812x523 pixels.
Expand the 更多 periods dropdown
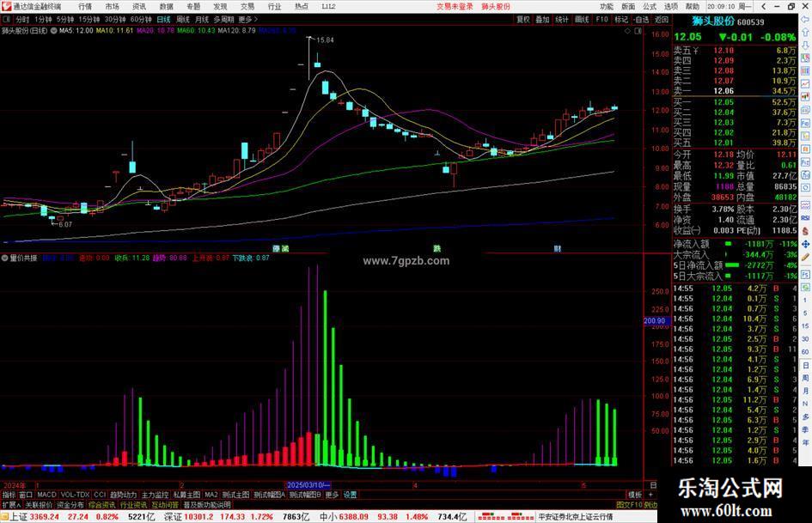(x=247, y=19)
